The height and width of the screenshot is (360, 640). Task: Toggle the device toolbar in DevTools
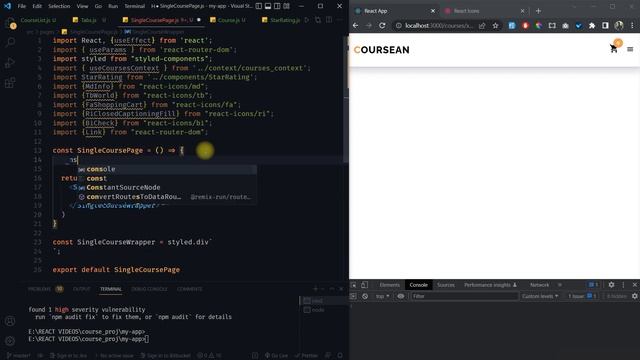[x=364, y=285]
